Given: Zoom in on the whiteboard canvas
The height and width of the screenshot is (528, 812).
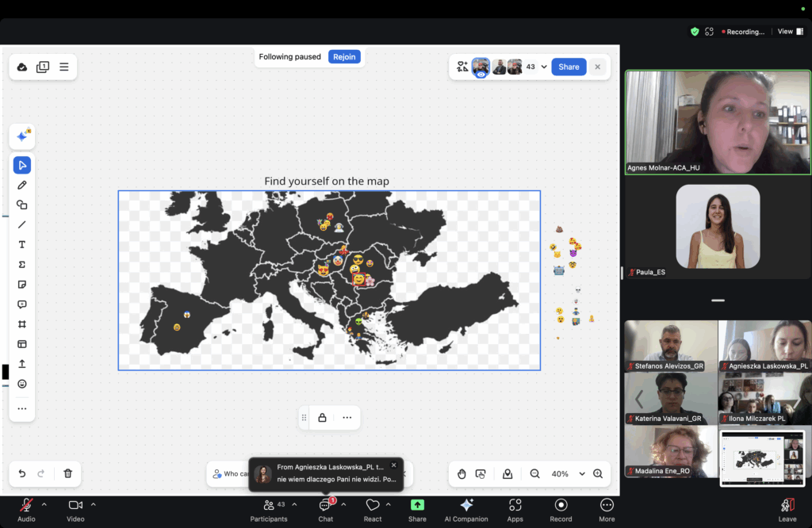Looking at the screenshot, I should click(x=598, y=473).
